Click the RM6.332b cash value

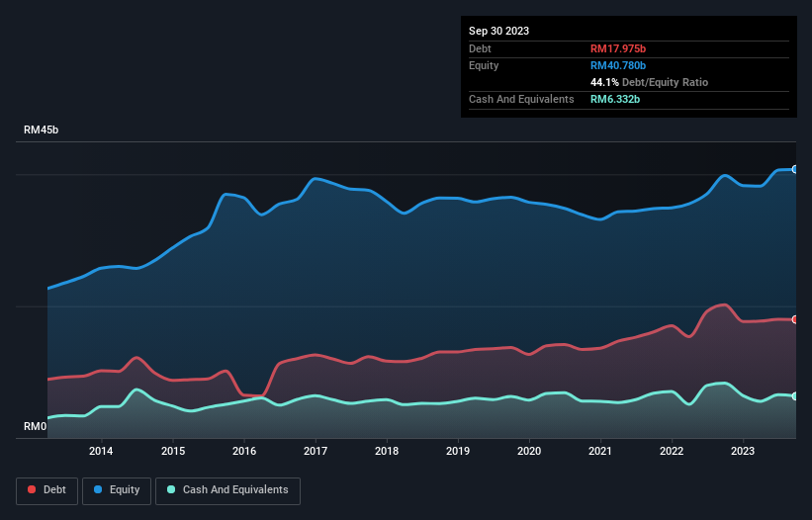(615, 99)
